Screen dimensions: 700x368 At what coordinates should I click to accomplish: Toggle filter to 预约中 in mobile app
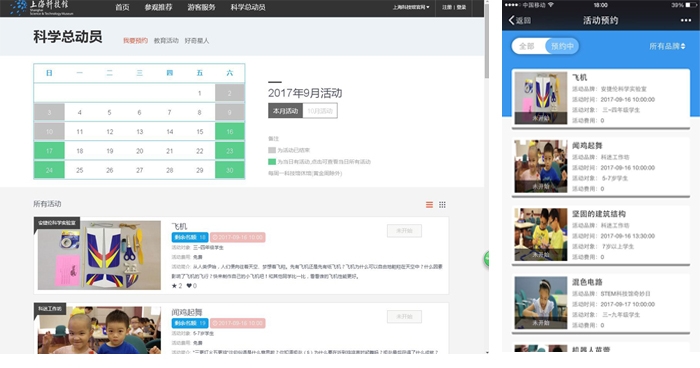click(562, 46)
